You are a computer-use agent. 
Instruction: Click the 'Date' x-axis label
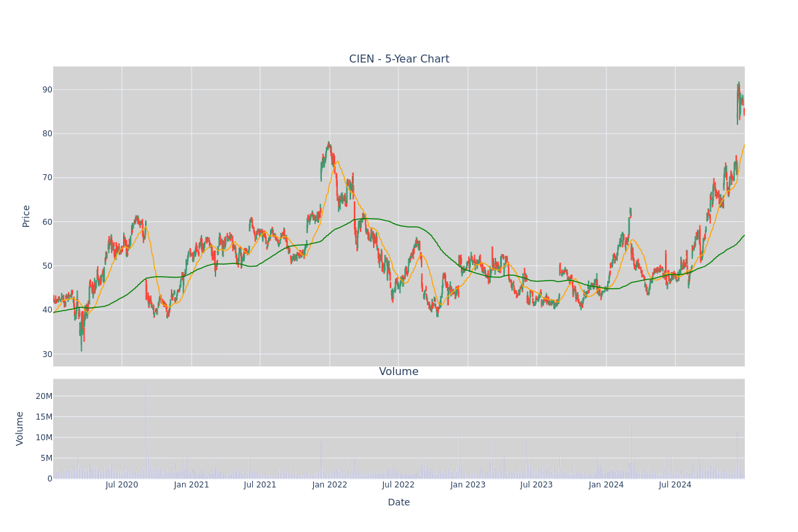tap(399, 503)
